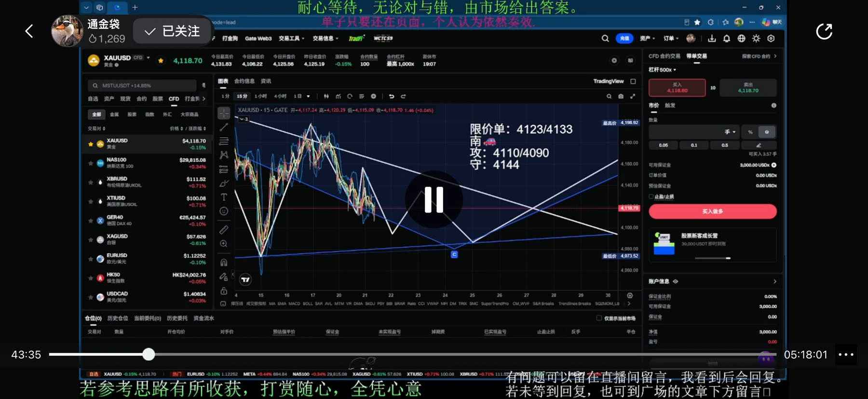Open the three-dots more options menu

(x=846, y=355)
